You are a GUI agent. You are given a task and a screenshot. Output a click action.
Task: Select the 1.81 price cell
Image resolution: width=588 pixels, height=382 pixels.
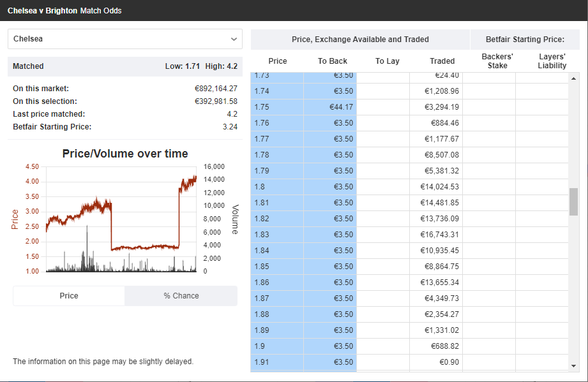[x=277, y=203]
